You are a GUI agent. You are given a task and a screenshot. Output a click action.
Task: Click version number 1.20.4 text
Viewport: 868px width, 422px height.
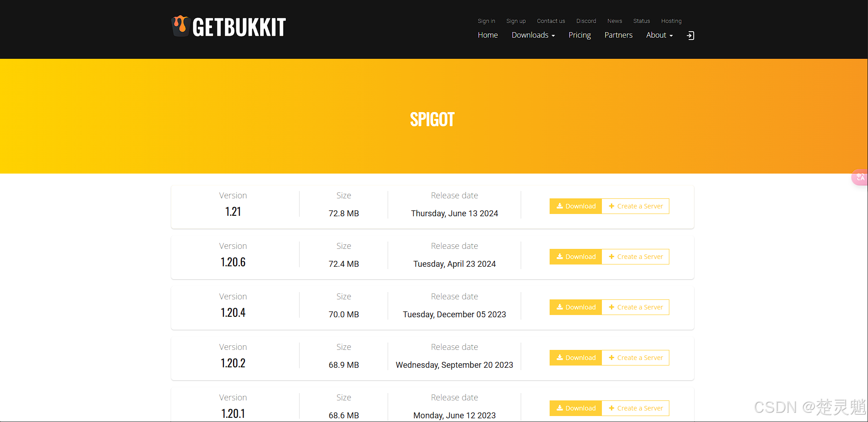click(233, 313)
